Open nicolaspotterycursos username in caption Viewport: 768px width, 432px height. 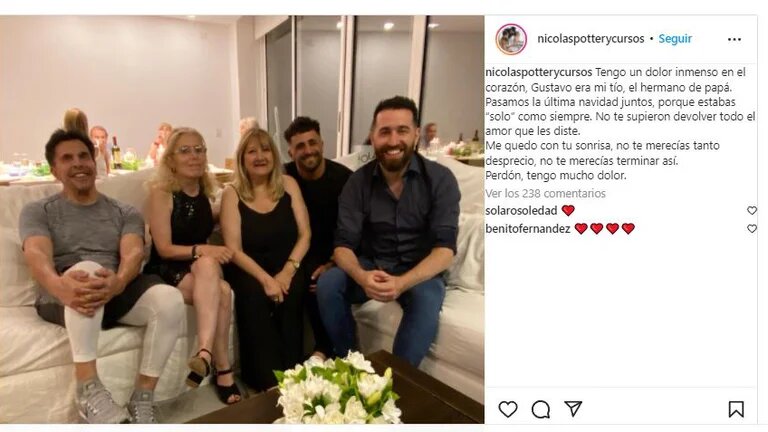(x=539, y=72)
